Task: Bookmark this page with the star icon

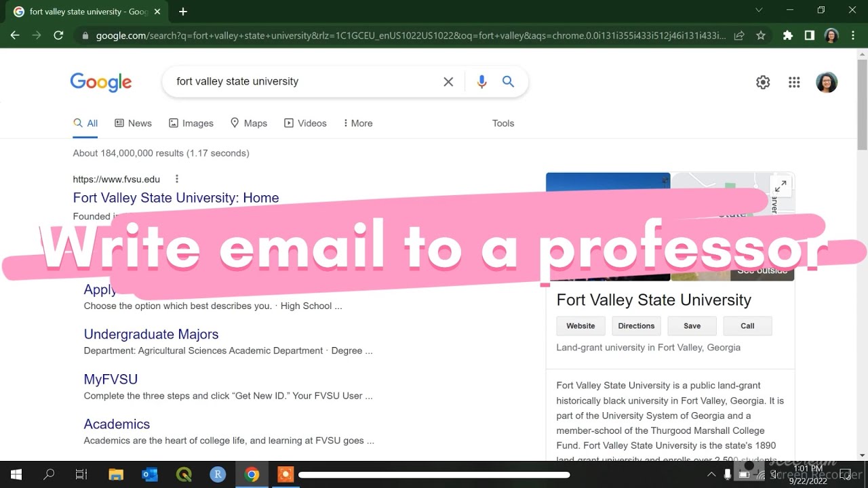Action: (761, 35)
